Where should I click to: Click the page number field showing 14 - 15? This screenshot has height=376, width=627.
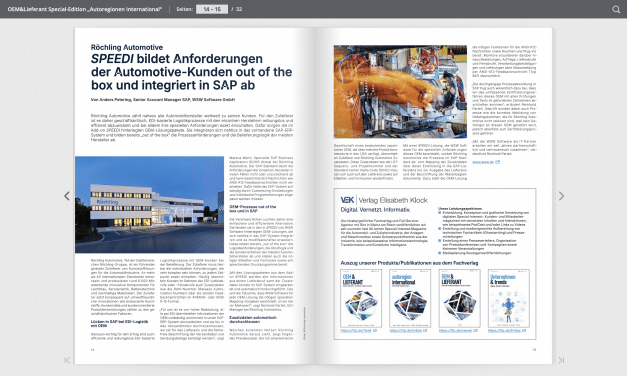click(212, 9)
